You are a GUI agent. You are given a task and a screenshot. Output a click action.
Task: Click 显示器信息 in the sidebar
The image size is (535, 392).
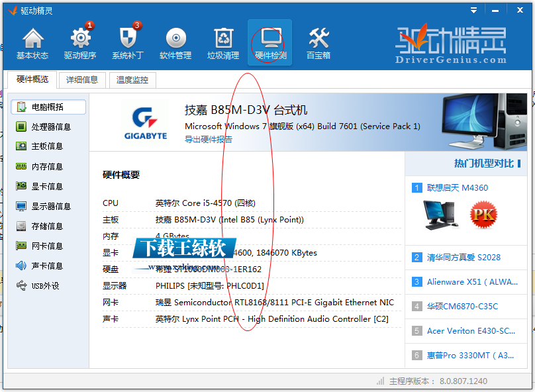[x=48, y=207]
